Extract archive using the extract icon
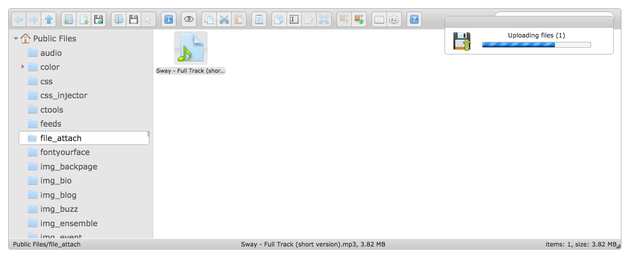Viewport: 644px width, 259px height. (344, 19)
